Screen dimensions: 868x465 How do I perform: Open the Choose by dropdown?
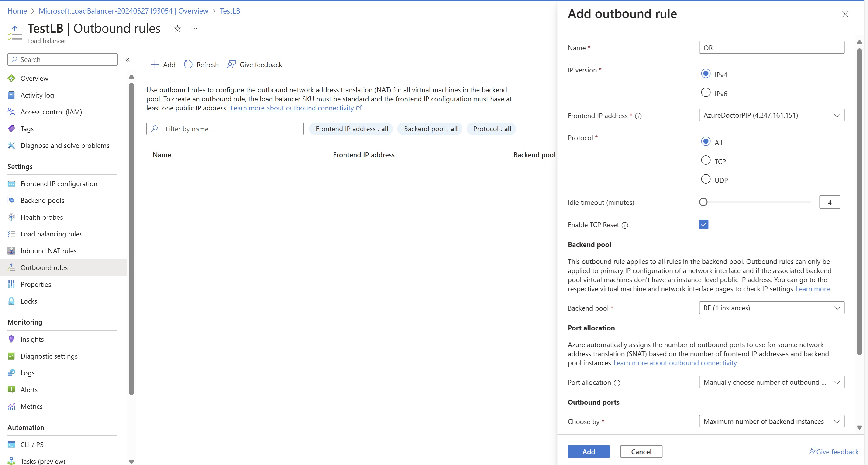771,421
